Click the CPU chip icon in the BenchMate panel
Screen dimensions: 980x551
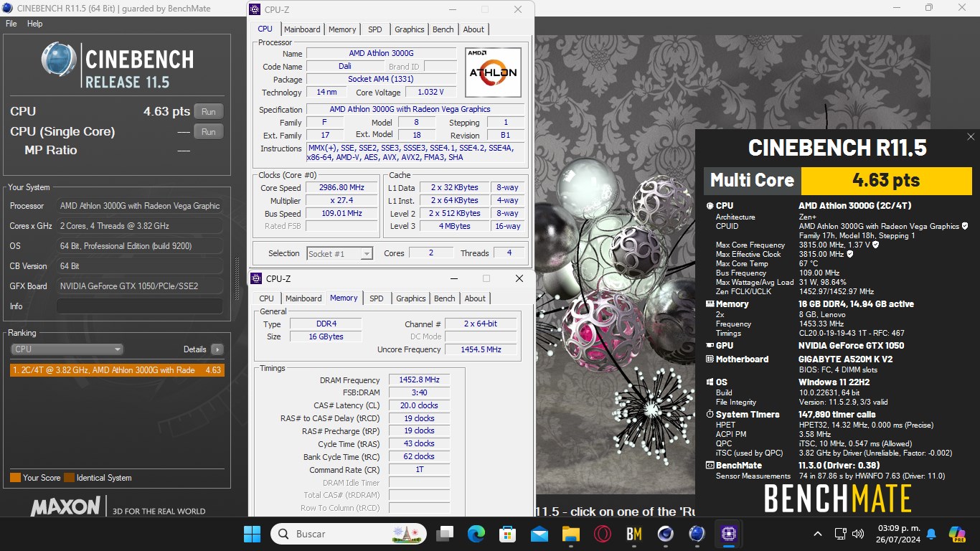(710, 206)
